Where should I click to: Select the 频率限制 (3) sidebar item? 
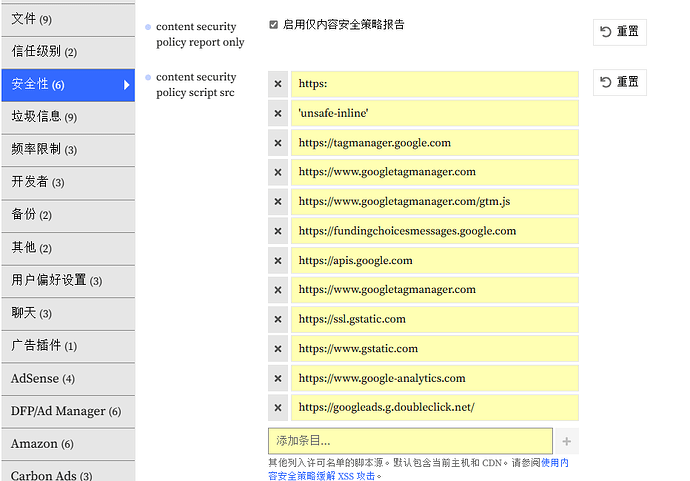pos(68,150)
